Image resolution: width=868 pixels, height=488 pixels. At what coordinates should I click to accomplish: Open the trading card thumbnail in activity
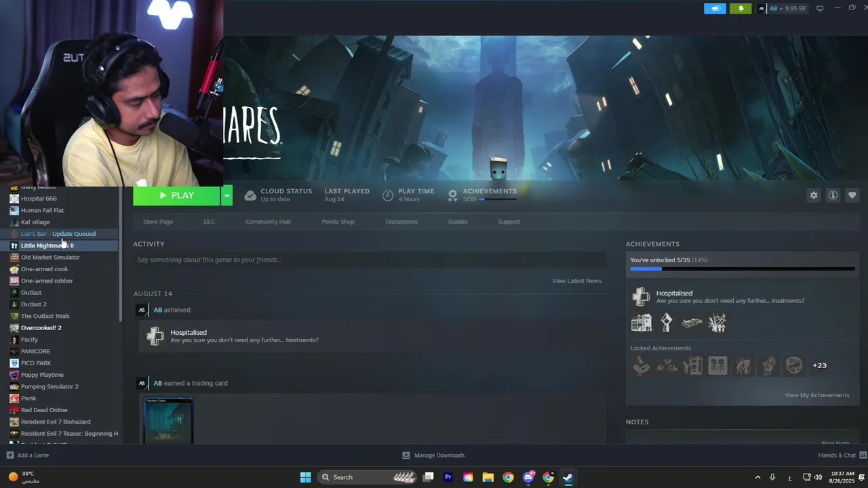(x=168, y=420)
